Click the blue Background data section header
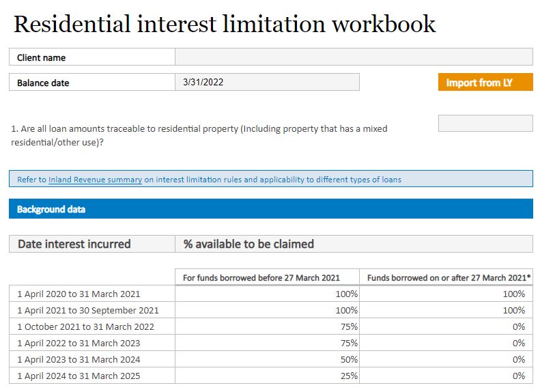 pyautogui.click(x=270, y=209)
